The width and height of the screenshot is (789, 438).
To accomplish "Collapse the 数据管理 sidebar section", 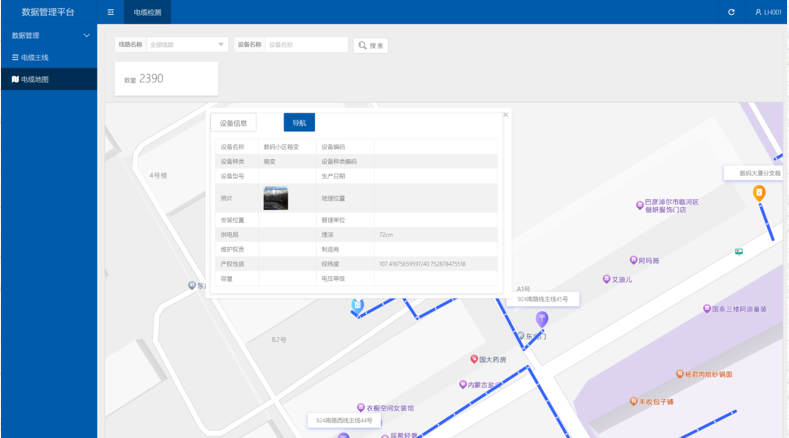I will coord(86,36).
